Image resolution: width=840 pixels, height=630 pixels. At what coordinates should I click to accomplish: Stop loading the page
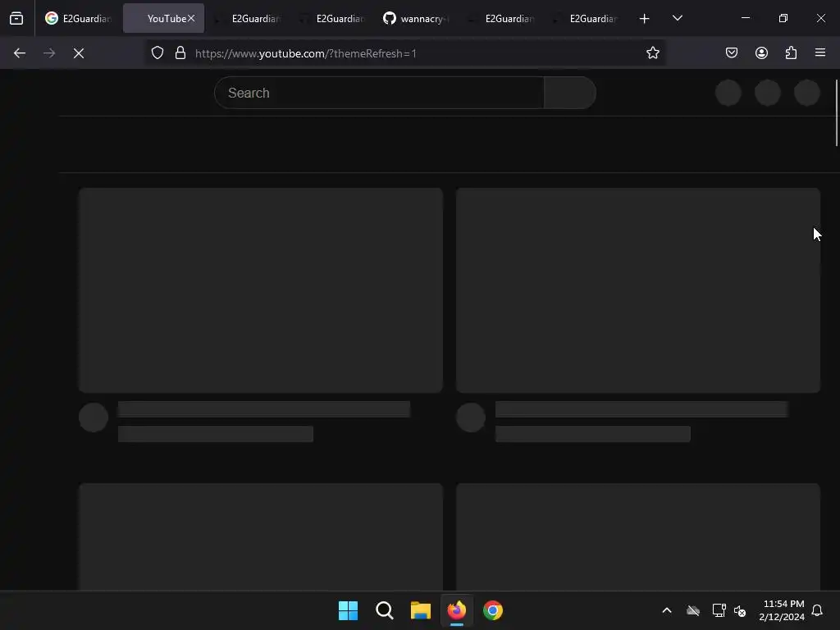[79, 53]
